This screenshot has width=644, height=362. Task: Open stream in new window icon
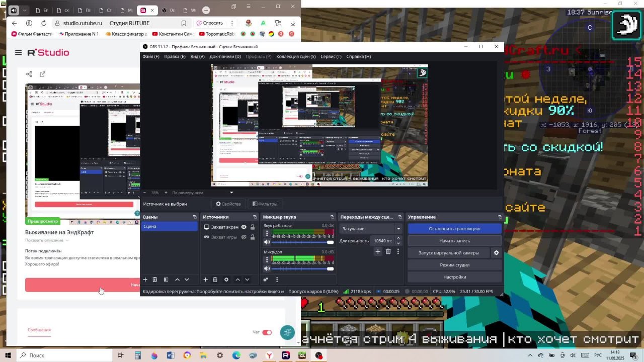(43, 74)
